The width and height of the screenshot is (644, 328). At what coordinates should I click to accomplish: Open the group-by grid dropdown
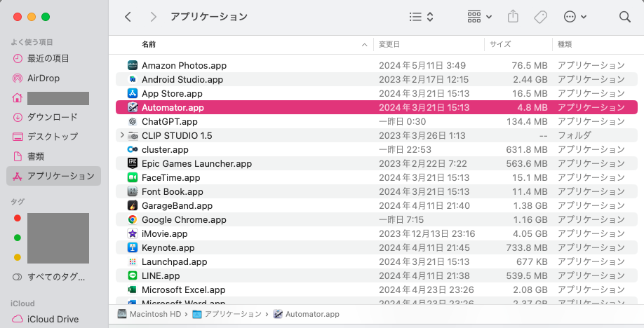tap(479, 16)
